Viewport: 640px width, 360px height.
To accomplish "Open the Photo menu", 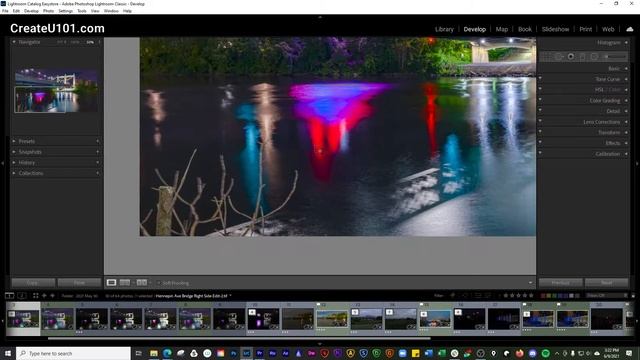I will 48,11.
